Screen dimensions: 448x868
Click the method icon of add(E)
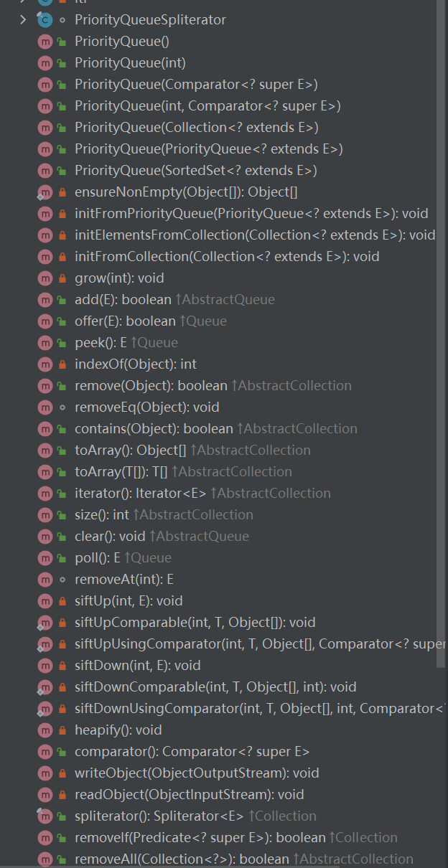tap(45, 300)
